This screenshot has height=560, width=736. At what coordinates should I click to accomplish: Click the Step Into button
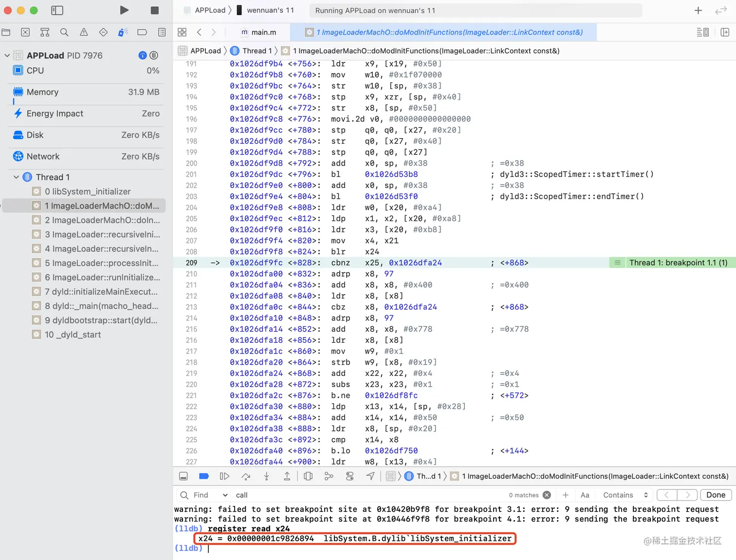(266, 476)
